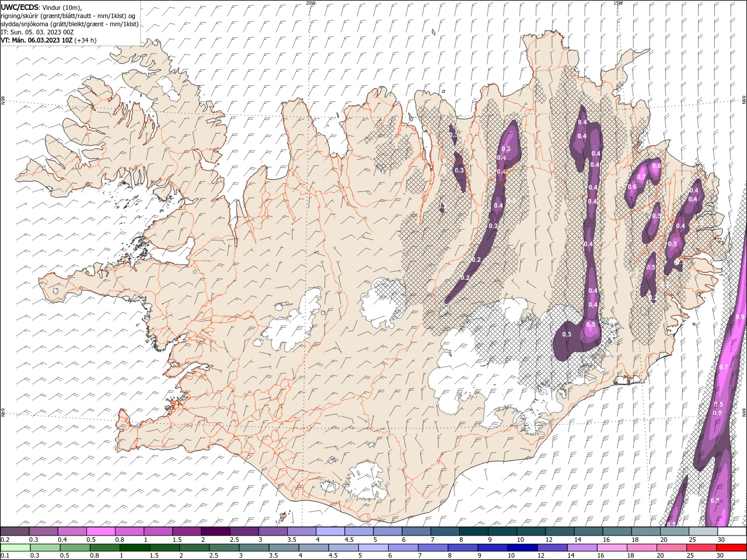Click the bright pink 0.5 swatch in upper legend
This screenshot has width=747, height=560.
tap(100, 531)
